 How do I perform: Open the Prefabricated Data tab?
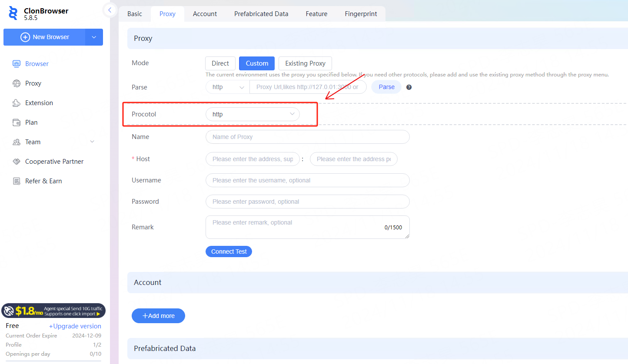pos(261,14)
